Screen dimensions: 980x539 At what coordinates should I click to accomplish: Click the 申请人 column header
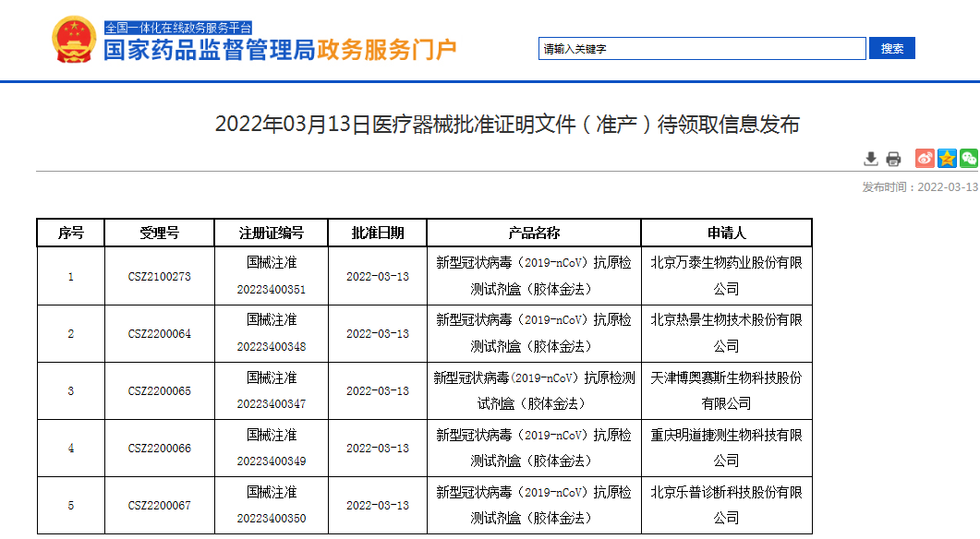726,233
